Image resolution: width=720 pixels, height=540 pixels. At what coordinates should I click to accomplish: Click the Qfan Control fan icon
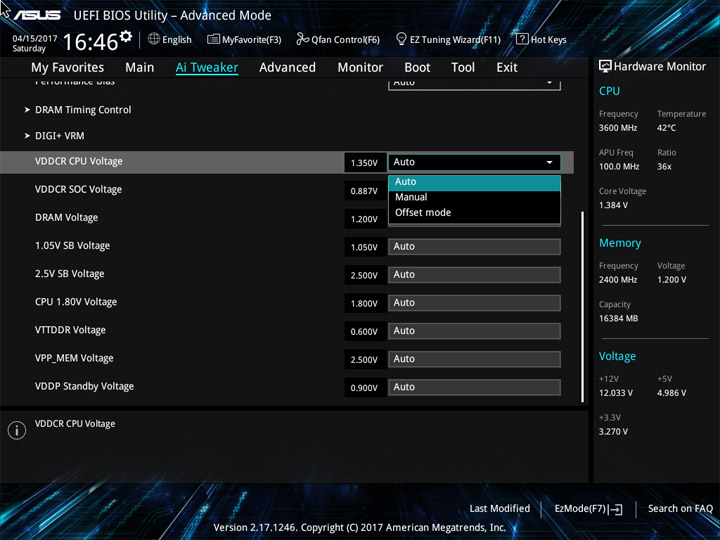(302, 39)
